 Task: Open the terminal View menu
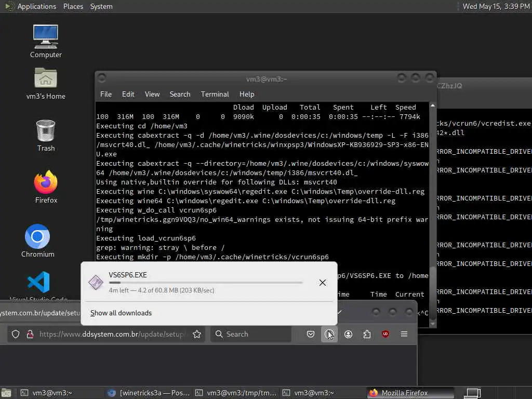point(152,95)
